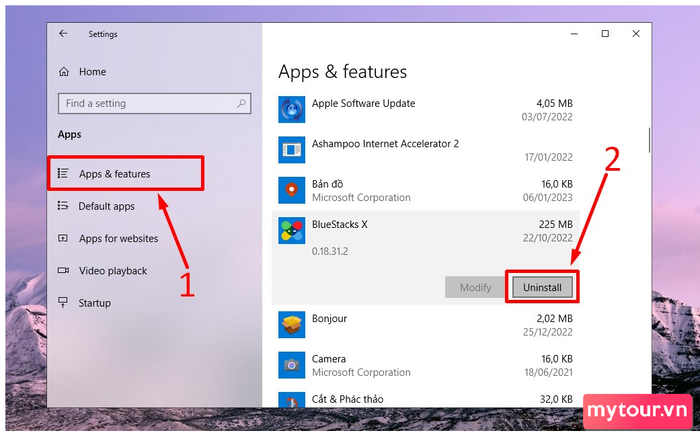This screenshot has width=700, height=439.
Task: Click the Video playback camera icon
Action: (63, 270)
